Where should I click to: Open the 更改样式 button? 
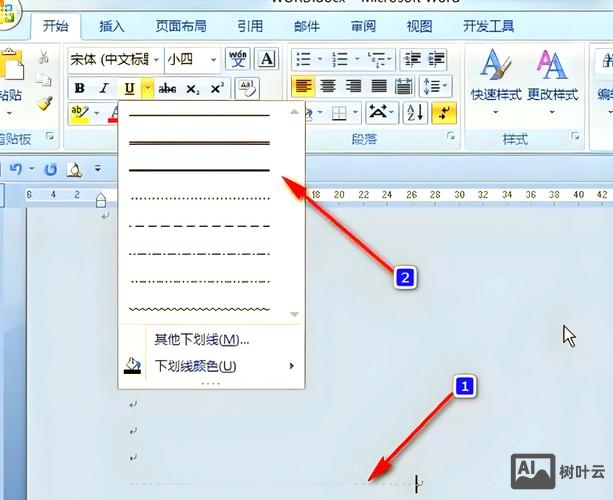click(552, 83)
